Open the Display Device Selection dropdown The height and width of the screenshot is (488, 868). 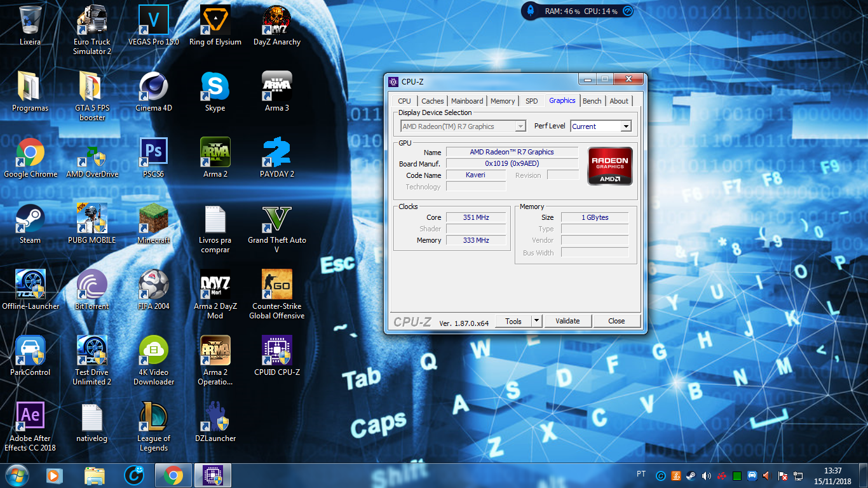(463, 126)
